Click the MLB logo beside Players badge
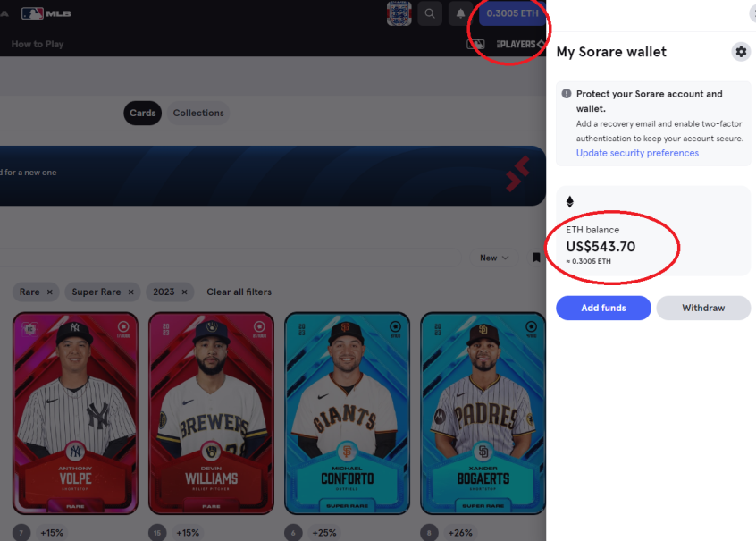The width and height of the screenshot is (756, 541). click(475, 45)
